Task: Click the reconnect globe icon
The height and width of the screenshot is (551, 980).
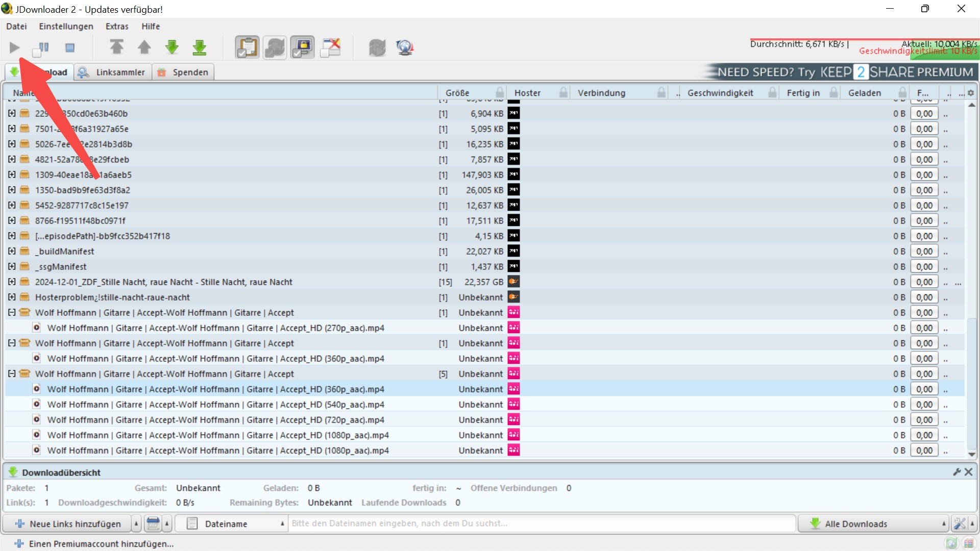Action: point(405,47)
